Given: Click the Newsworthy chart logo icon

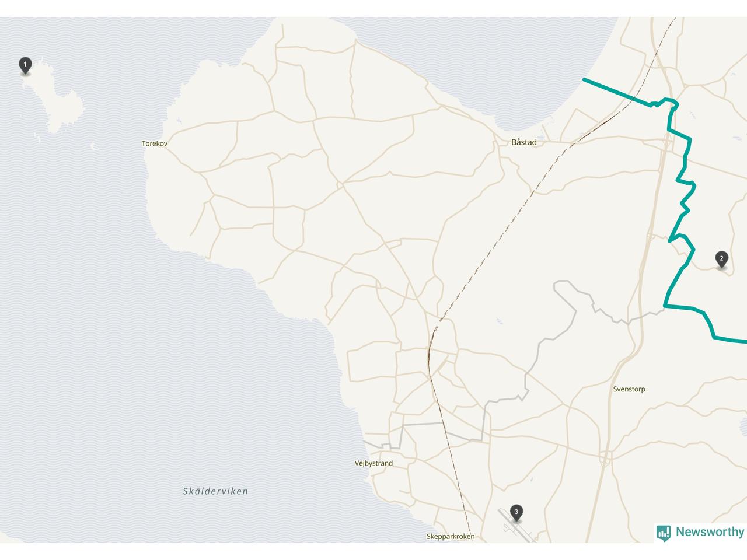Looking at the screenshot, I should pyautogui.click(x=664, y=532).
